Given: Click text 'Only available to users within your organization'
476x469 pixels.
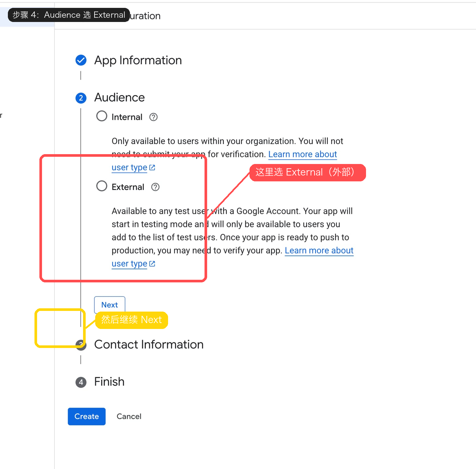Looking at the screenshot, I should [x=204, y=141].
